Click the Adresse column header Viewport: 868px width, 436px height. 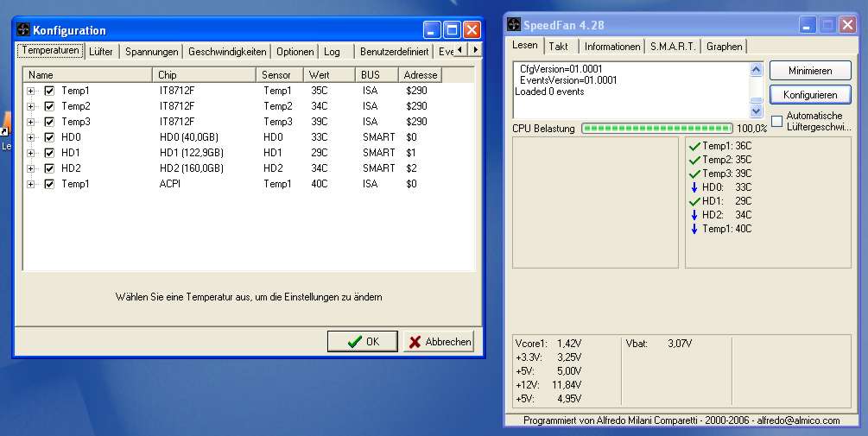(420, 75)
